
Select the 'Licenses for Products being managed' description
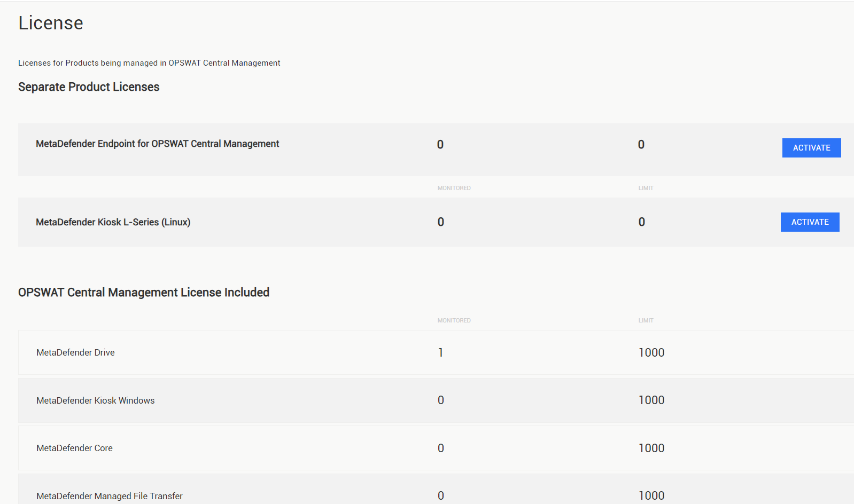point(149,63)
